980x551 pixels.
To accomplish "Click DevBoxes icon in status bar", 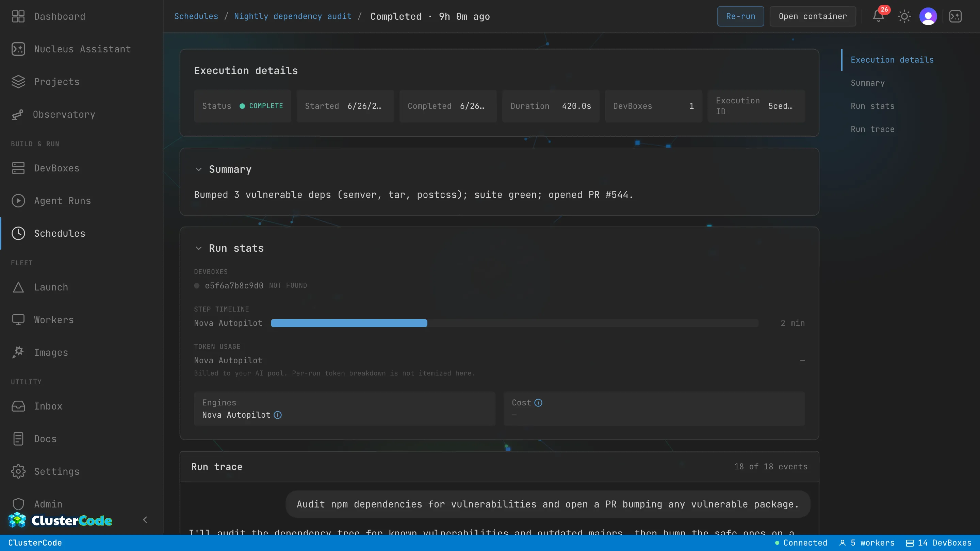I will pyautogui.click(x=910, y=543).
